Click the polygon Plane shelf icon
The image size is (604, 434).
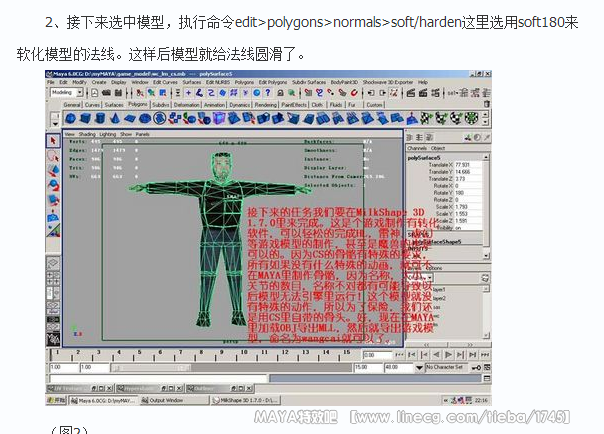coord(130,118)
